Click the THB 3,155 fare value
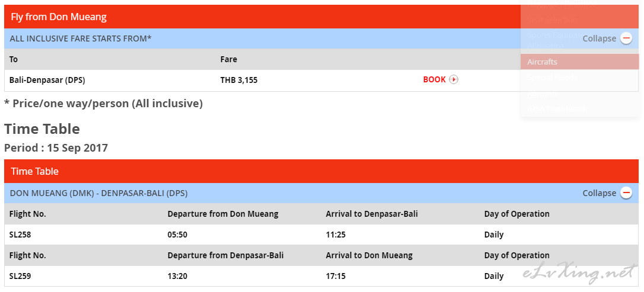 click(239, 81)
